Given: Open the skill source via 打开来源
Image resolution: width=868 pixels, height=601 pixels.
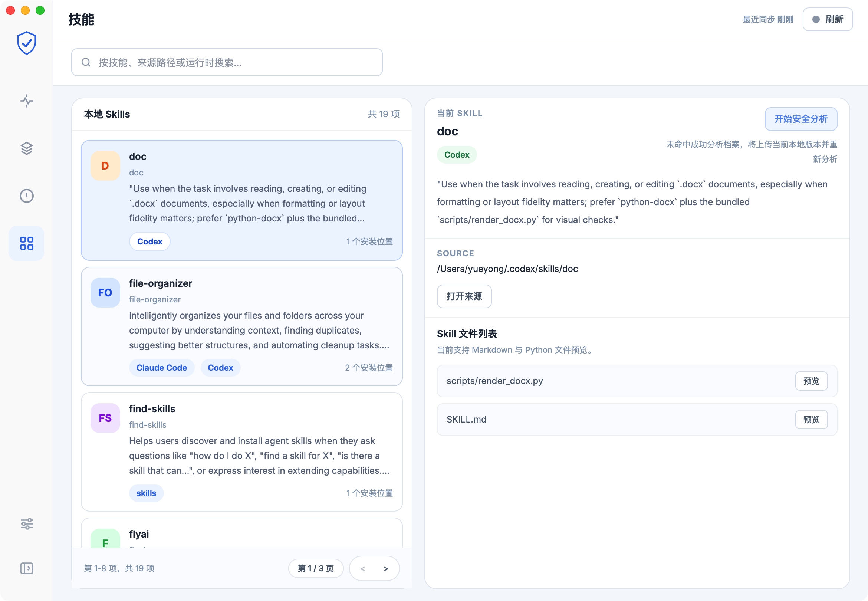Looking at the screenshot, I should [x=464, y=296].
